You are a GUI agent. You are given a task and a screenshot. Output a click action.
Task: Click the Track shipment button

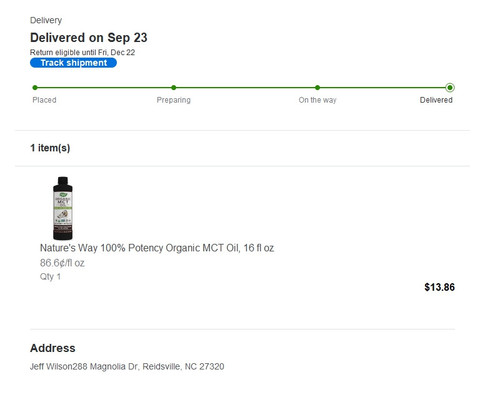73,63
